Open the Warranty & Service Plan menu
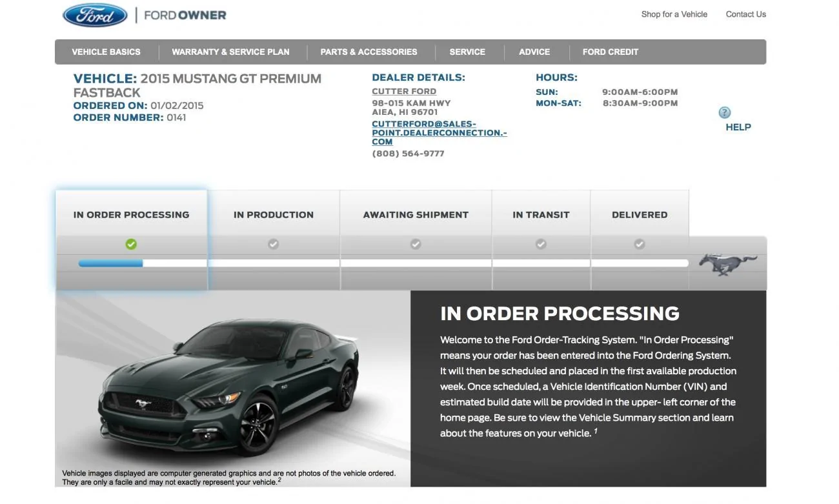Image resolution: width=839 pixels, height=504 pixels. tap(230, 52)
